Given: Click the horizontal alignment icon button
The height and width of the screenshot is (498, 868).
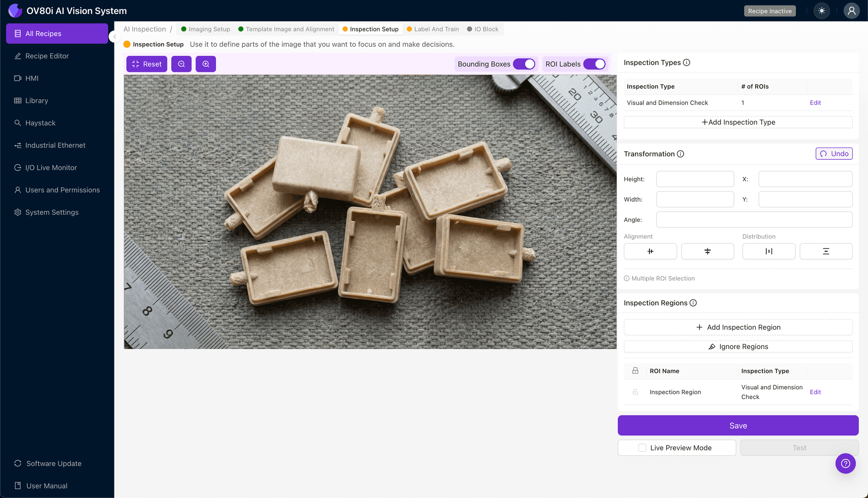Looking at the screenshot, I should pyautogui.click(x=707, y=251).
